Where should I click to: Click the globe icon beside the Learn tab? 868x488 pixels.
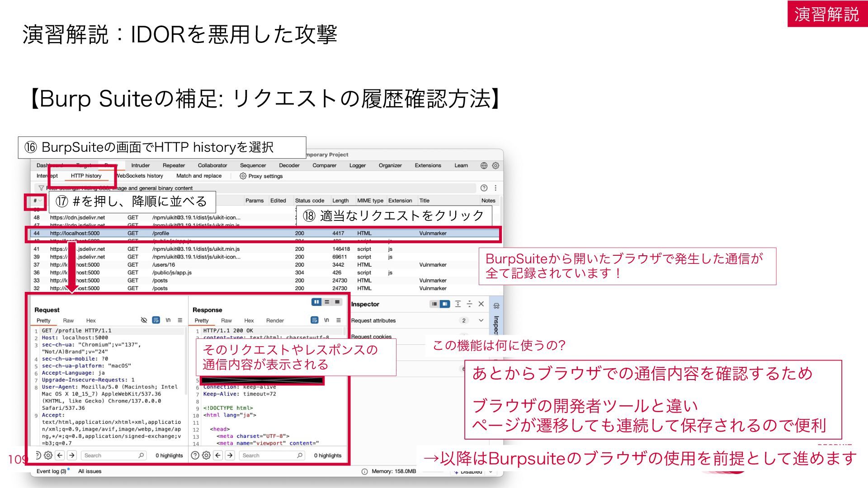tap(484, 166)
